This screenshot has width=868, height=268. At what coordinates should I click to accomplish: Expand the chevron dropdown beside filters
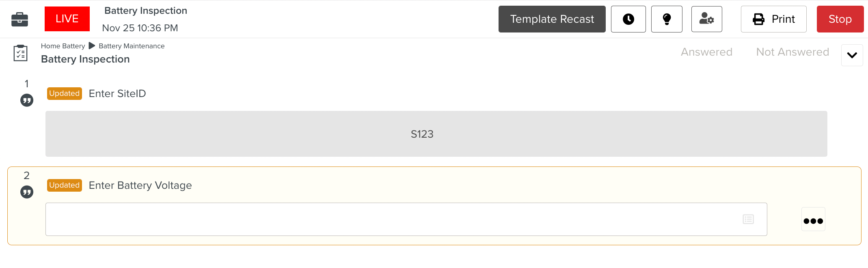click(852, 55)
